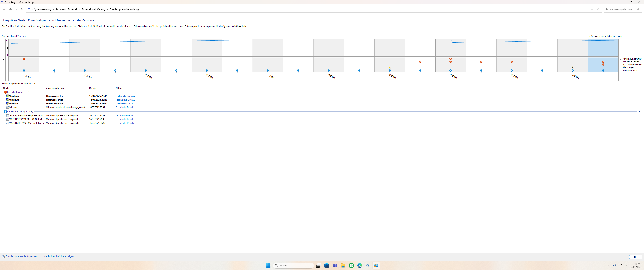This screenshot has width=644, height=270.
Task: Collapse the Kritische Ereignisse group
Action: (640, 92)
